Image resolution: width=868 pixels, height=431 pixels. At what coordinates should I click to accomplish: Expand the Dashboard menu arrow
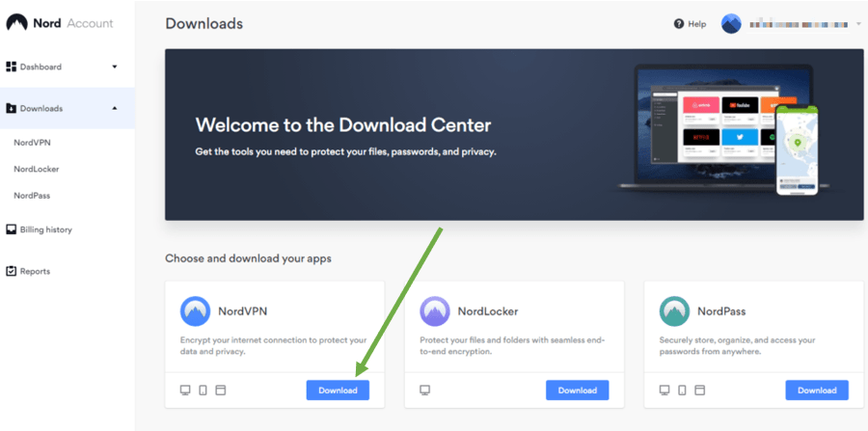pyautogui.click(x=115, y=67)
